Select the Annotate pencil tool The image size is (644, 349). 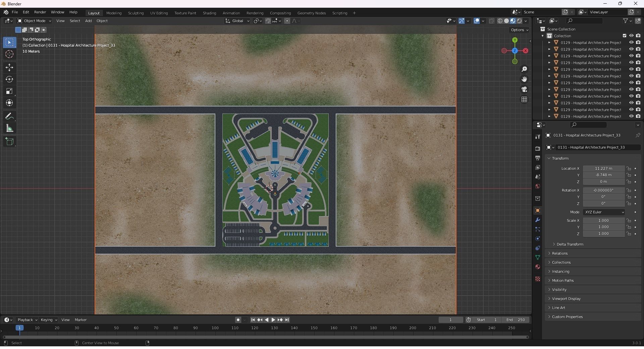pos(9,116)
